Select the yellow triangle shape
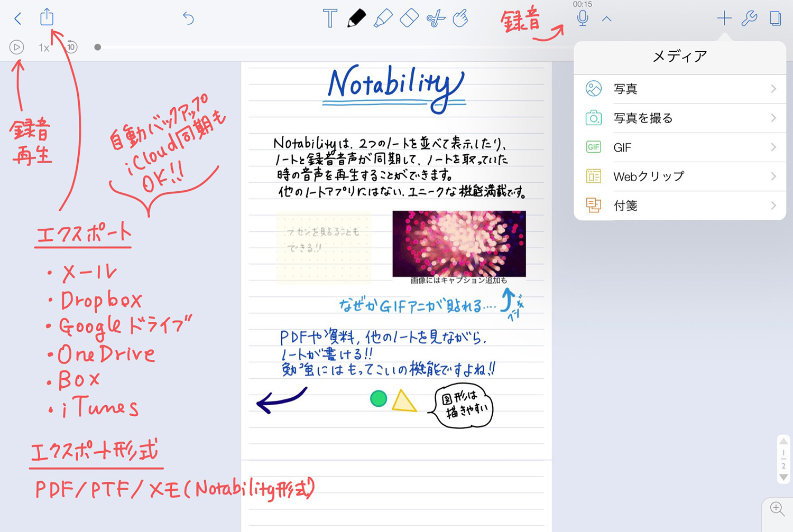793x532 pixels. [404, 401]
